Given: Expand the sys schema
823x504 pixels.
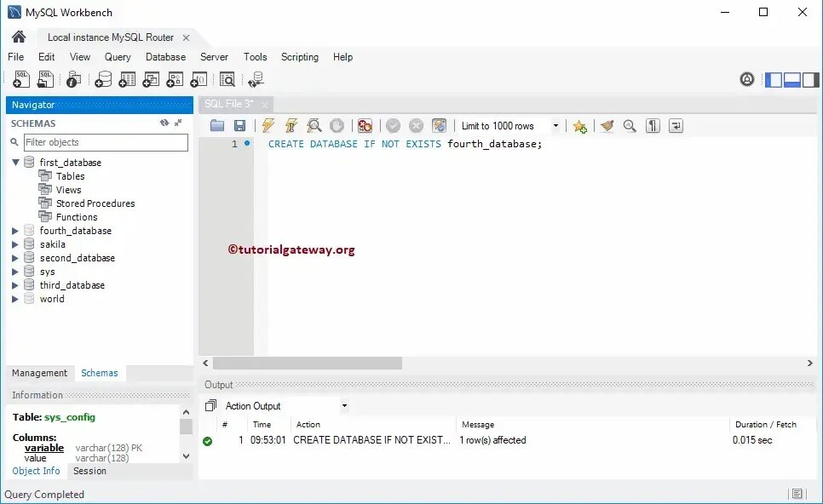Looking at the screenshot, I should (x=15, y=272).
